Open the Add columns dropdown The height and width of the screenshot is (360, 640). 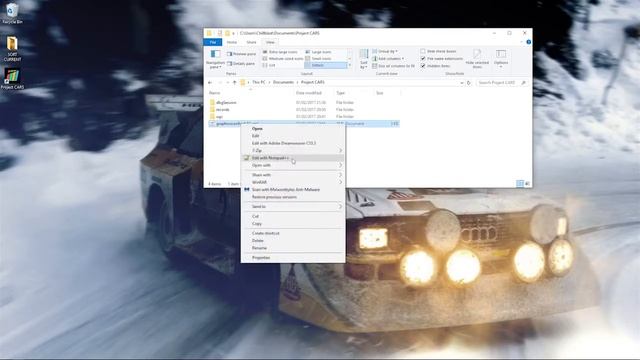click(388, 59)
